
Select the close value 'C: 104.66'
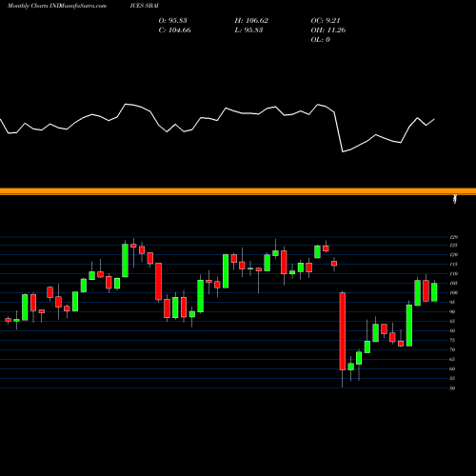pyautogui.click(x=175, y=30)
